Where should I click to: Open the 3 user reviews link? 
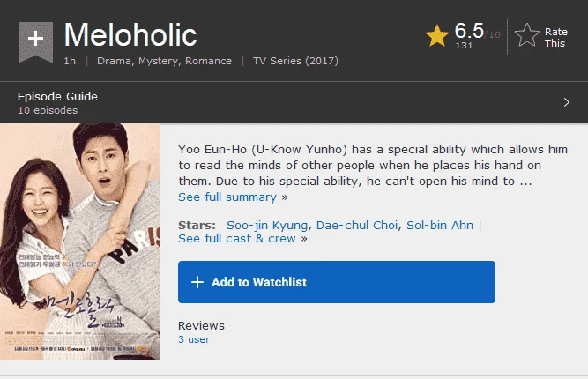point(194,339)
